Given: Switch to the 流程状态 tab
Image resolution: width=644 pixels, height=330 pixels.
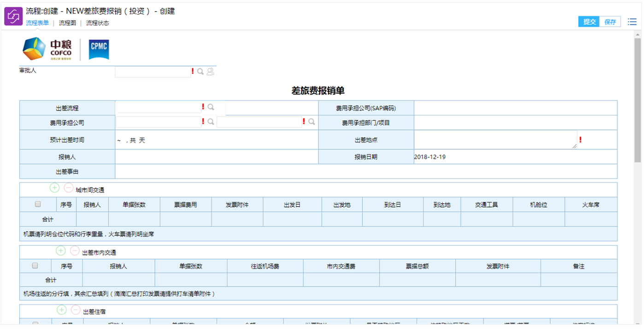Looking at the screenshot, I should point(98,23).
